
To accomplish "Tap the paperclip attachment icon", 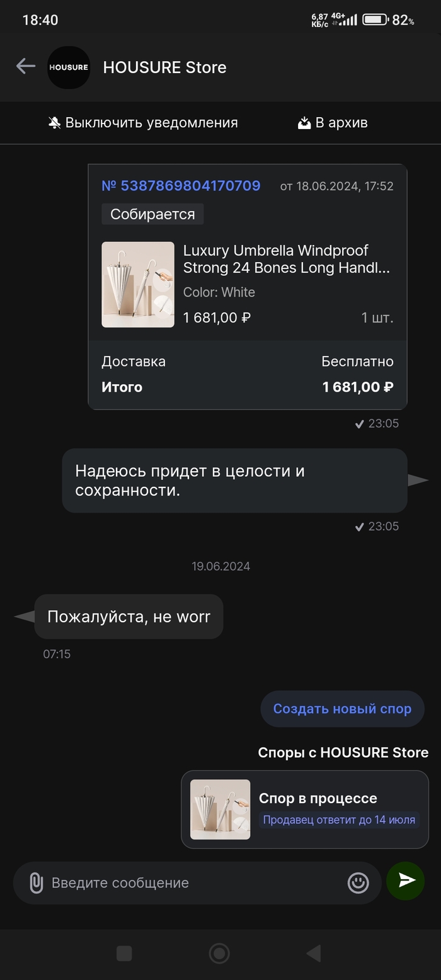I will click(x=36, y=882).
